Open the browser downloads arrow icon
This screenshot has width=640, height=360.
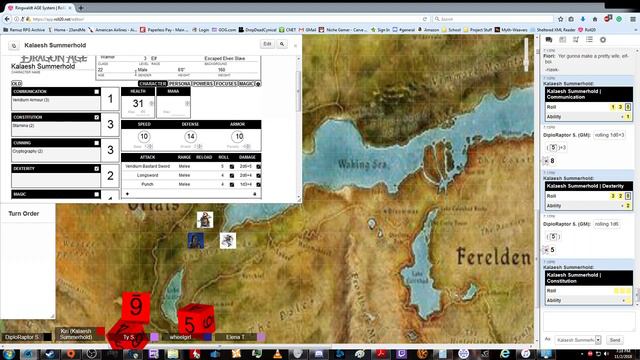tap(583, 19)
